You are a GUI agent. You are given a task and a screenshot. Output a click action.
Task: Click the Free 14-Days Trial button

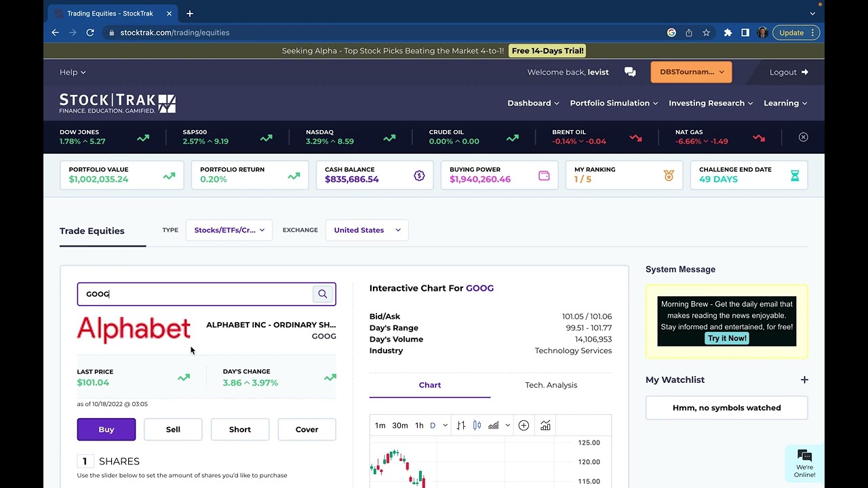[548, 51]
